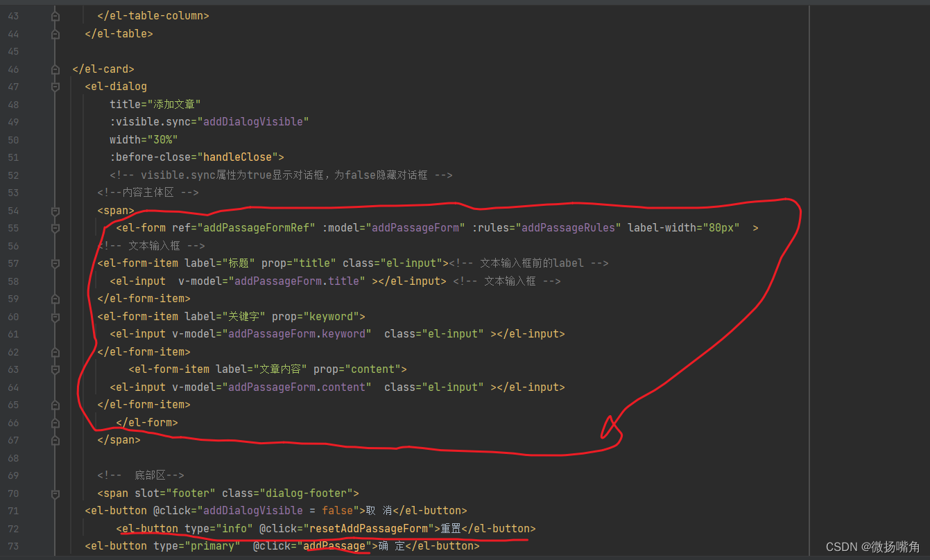This screenshot has width=930, height=560.
Task: Click the fold end marker next to </el-form> line 66
Action: 55,422
